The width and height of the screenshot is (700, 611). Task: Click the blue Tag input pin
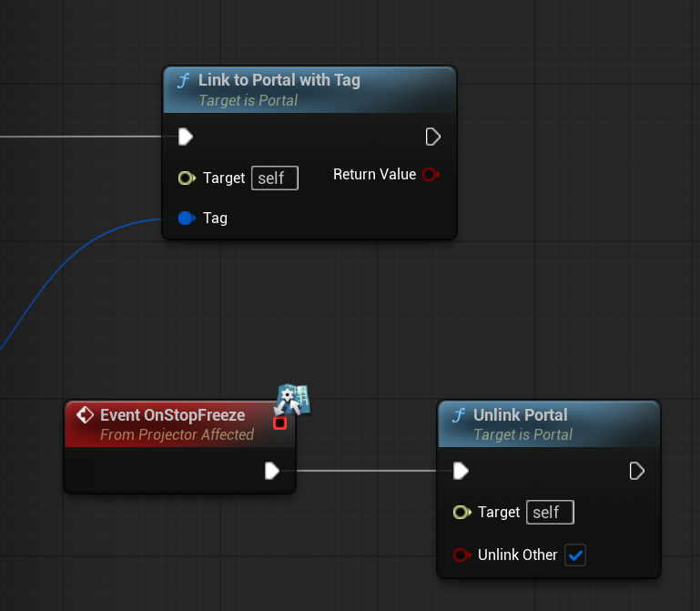pyautogui.click(x=187, y=218)
